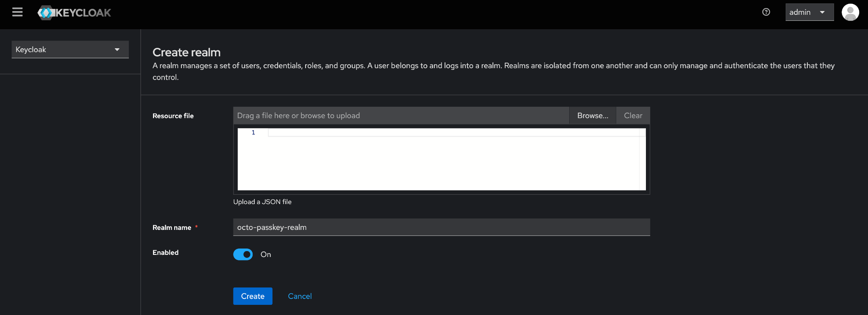
Task: Click the code editor's vertical scrollbar strip
Action: 643,161
